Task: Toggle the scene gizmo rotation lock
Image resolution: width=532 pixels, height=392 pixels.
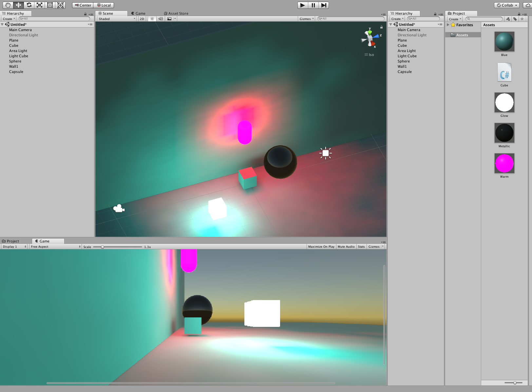Action: [x=381, y=27]
